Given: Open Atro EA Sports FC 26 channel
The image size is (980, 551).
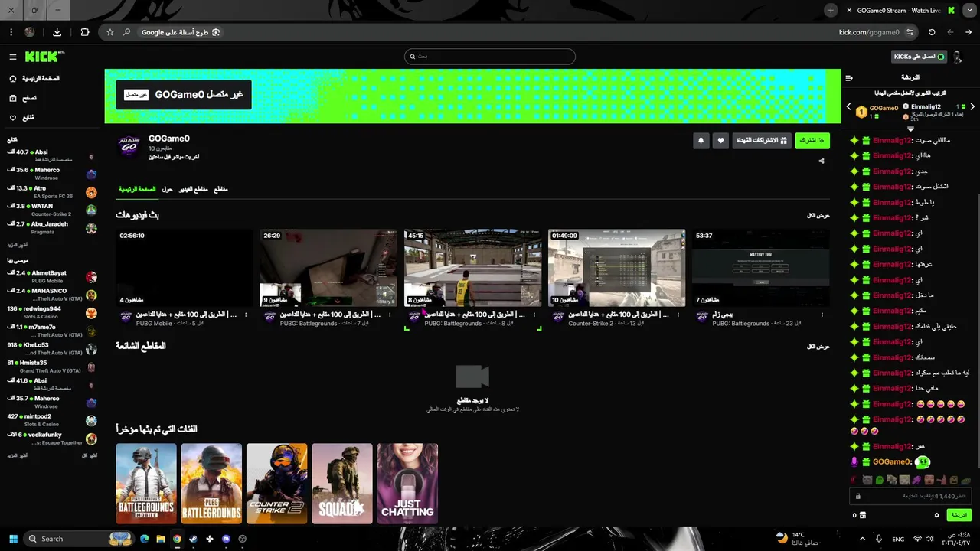Looking at the screenshot, I should [x=52, y=192].
